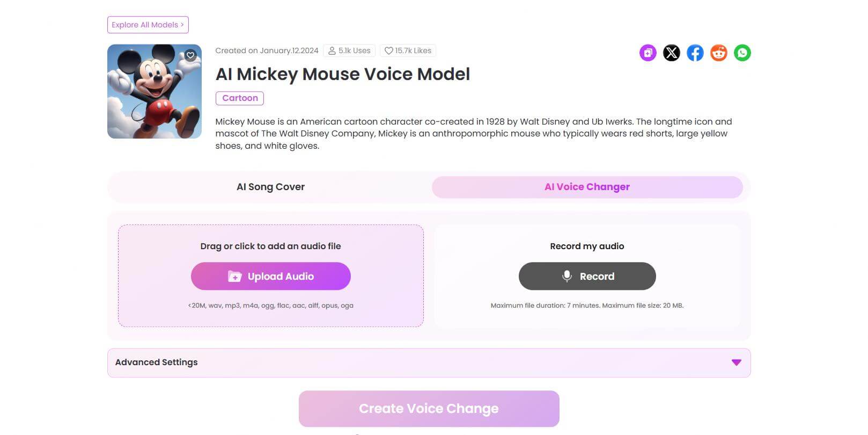
Task: Click the microphone icon on Record button
Action: [x=567, y=276]
